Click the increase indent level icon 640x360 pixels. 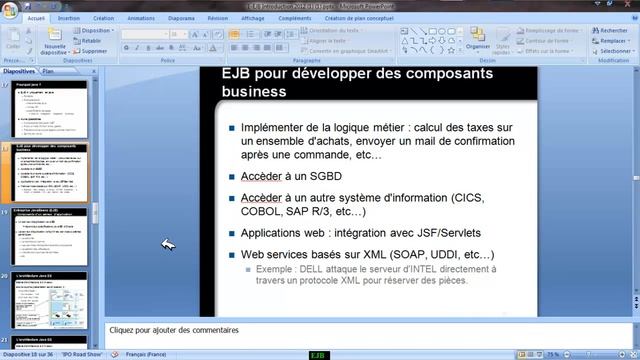point(278,34)
